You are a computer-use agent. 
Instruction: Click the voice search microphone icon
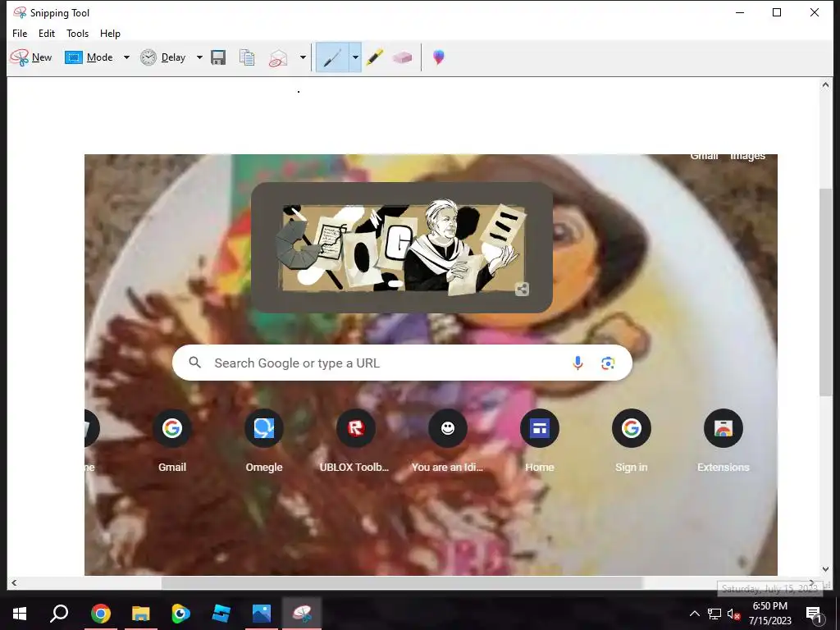point(577,363)
